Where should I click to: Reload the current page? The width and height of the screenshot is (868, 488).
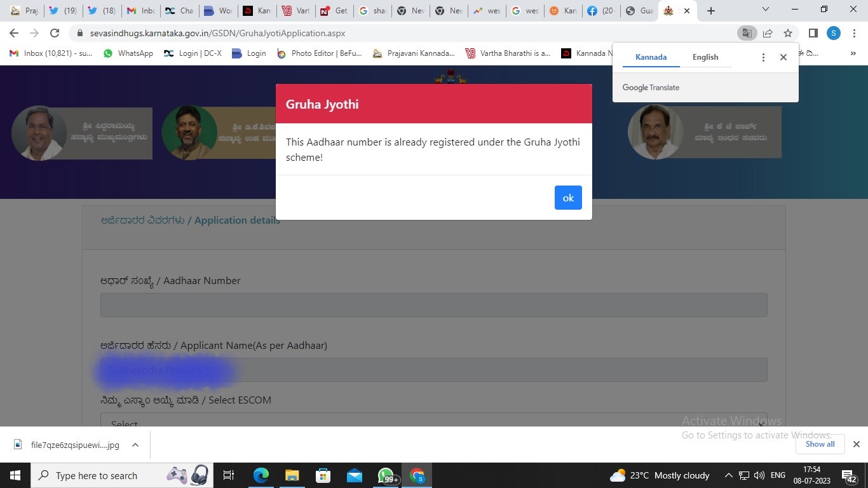[55, 33]
